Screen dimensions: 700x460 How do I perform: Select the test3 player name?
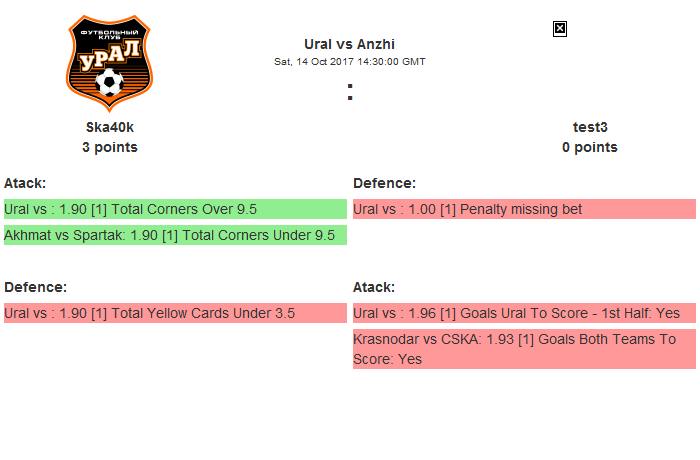pyautogui.click(x=590, y=127)
